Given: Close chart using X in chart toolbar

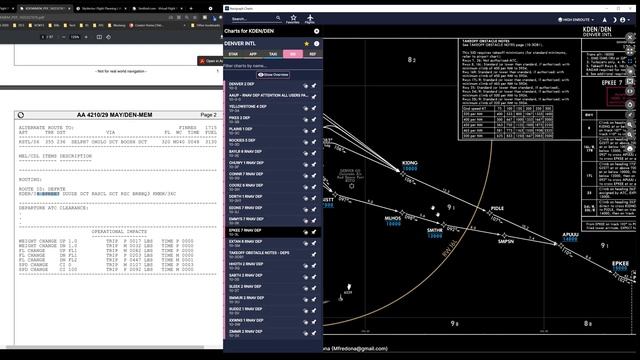Looking at the screenshot, I should click(630, 37).
